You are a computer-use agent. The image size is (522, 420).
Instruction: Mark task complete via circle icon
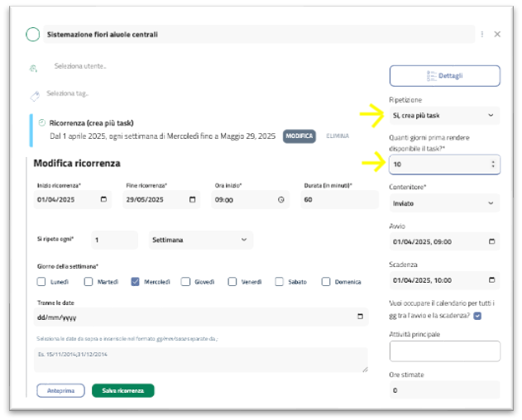coord(33,35)
